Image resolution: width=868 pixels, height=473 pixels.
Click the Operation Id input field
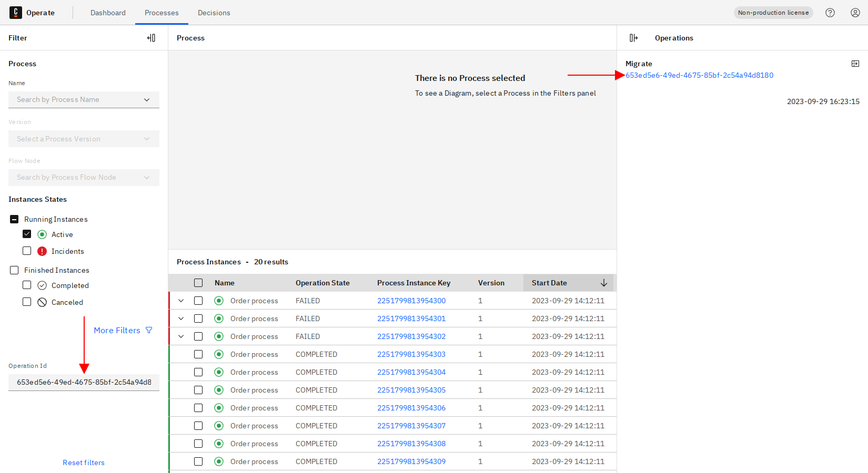(x=84, y=382)
